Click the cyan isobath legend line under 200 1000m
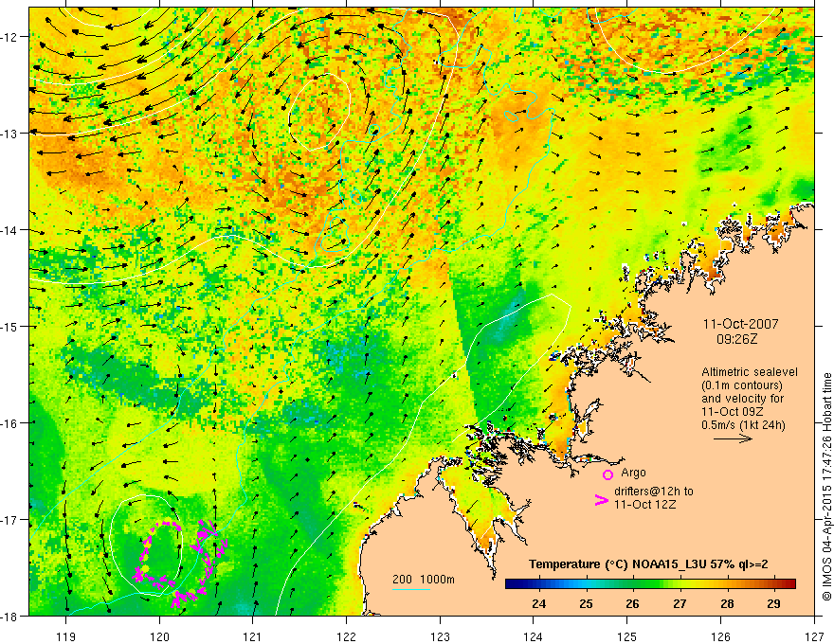Screen dimensions: 834x644 [x=411, y=589]
